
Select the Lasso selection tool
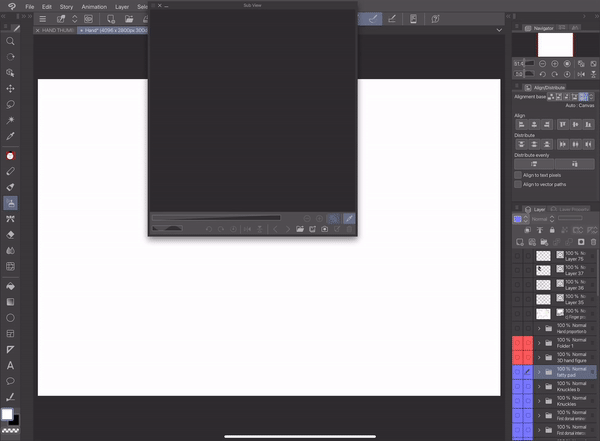(10, 104)
